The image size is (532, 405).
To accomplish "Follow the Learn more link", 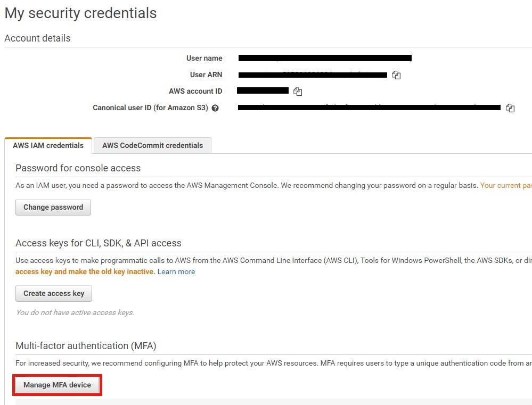I will (176, 271).
